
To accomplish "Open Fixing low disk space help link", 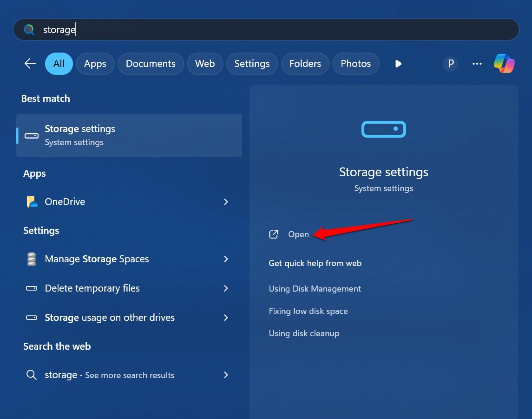I will (x=308, y=311).
